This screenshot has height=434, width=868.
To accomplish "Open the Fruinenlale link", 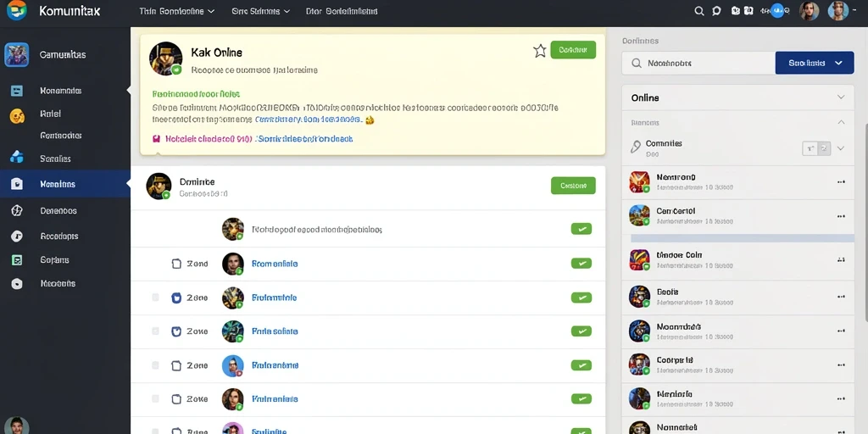I will click(275, 398).
